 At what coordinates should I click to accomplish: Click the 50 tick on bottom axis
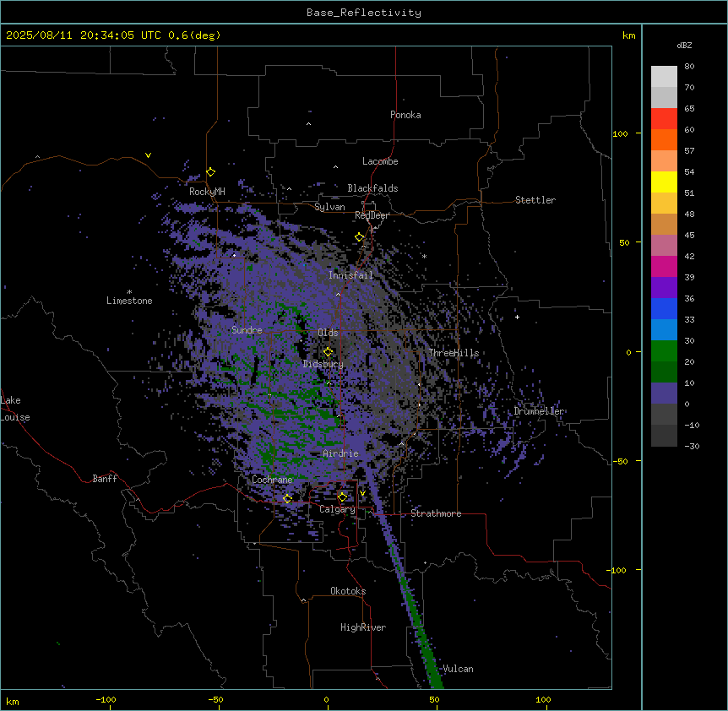(435, 699)
